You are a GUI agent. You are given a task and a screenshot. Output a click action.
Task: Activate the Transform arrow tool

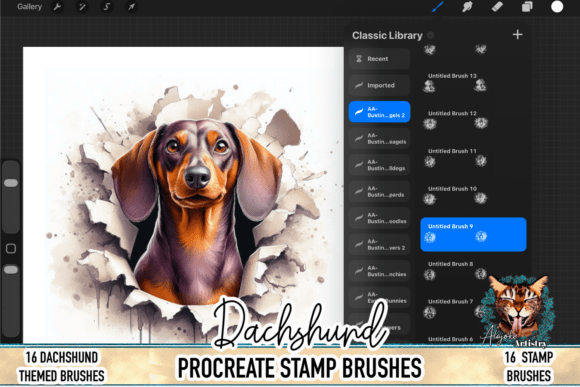pyautogui.click(x=132, y=7)
